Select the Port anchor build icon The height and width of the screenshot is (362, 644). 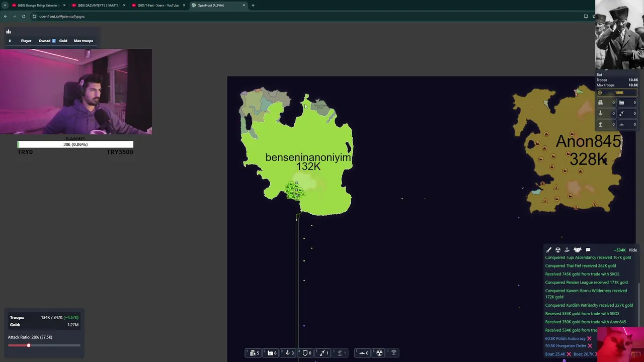(x=288, y=353)
